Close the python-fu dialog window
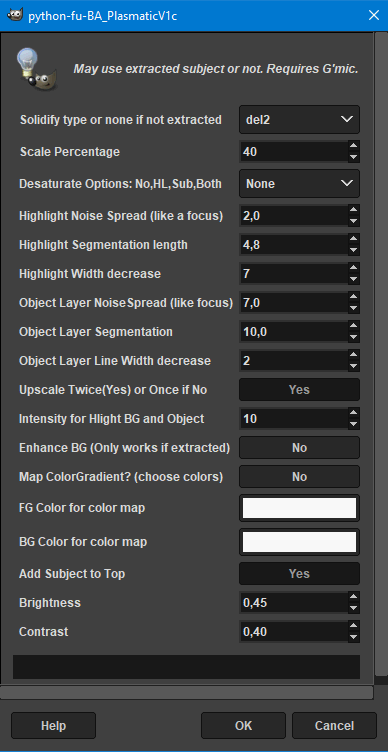The image size is (388, 752). tap(374, 15)
